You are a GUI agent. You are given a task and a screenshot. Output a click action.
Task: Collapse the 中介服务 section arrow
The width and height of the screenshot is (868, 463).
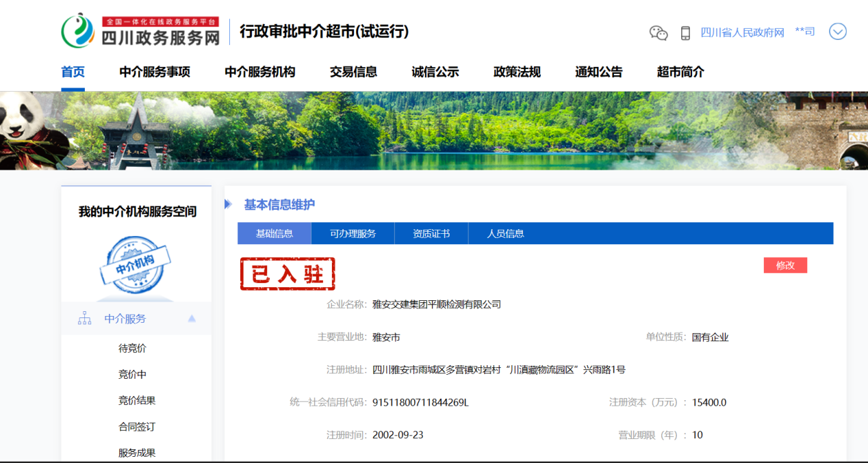click(x=192, y=319)
